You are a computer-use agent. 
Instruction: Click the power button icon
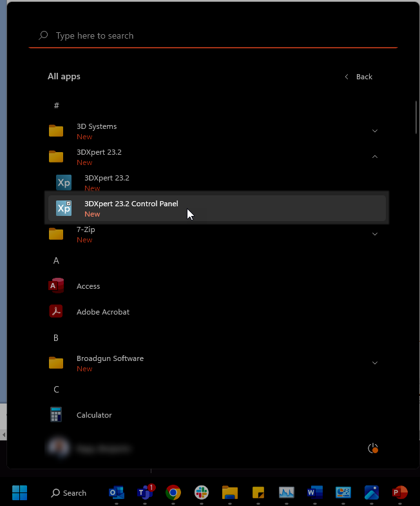coord(372,448)
